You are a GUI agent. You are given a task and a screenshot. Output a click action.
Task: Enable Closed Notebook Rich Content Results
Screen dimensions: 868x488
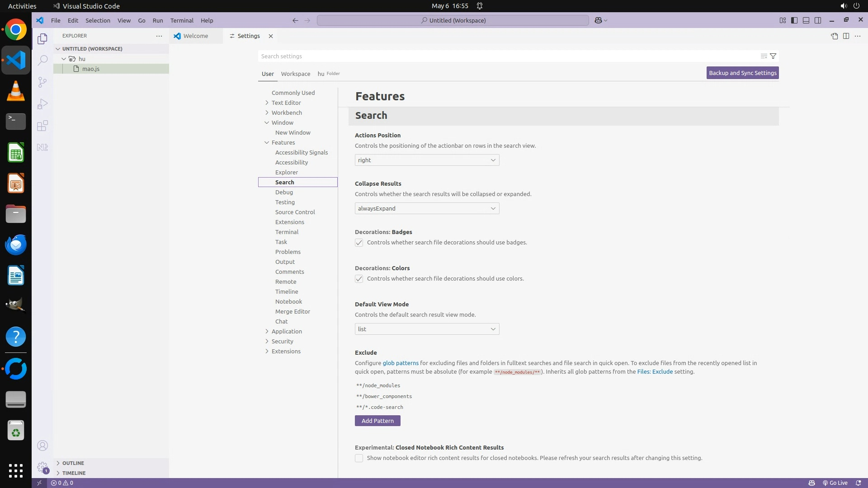pos(359,458)
